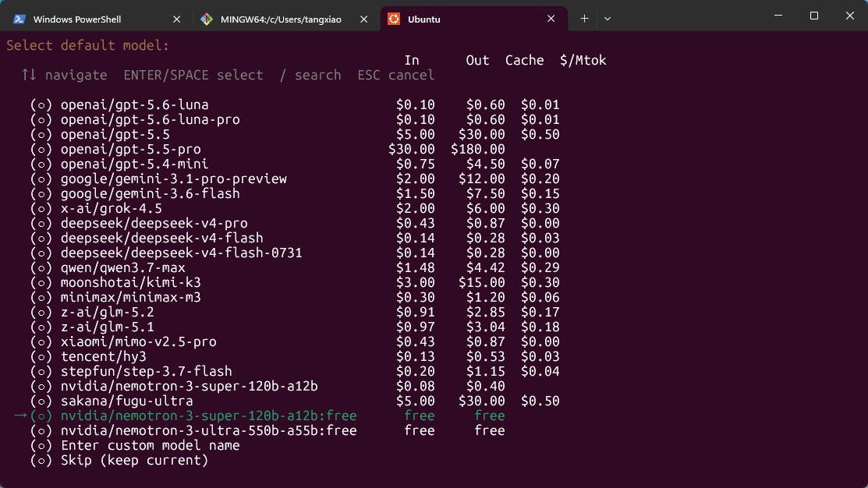Click the PowerShell icon in the first tab
This screenshot has height=488, width=868.
pos(19,19)
